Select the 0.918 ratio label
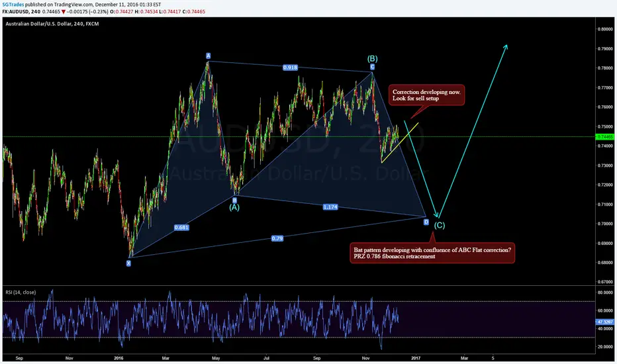The width and height of the screenshot is (617, 364). pyautogui.click(x=290, y=68)
